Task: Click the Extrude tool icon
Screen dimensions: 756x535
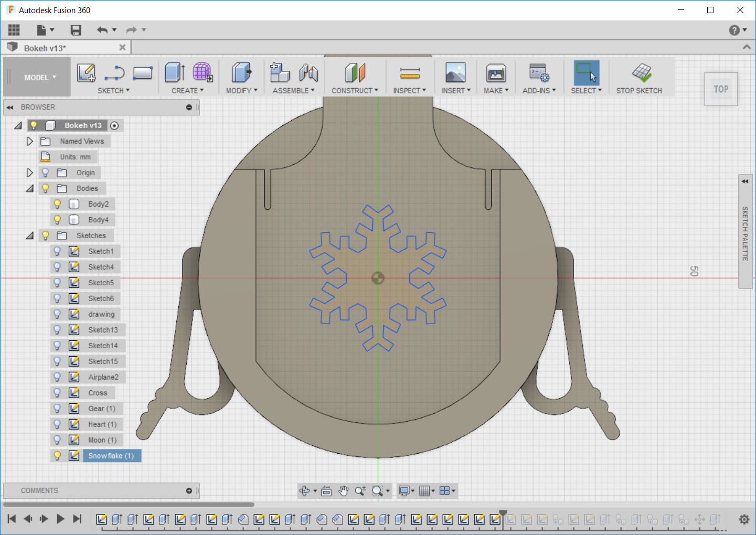Action: pyautogui.click(x=175, y=72)
